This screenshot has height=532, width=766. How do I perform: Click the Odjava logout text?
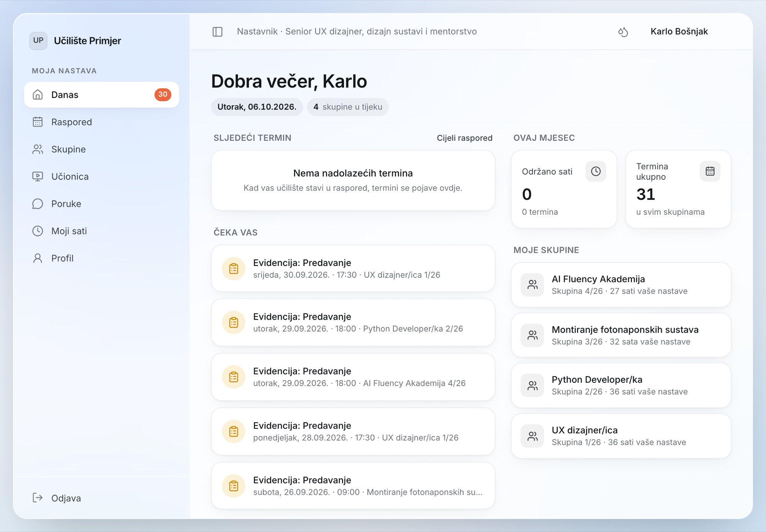click(x=66, y=498)
